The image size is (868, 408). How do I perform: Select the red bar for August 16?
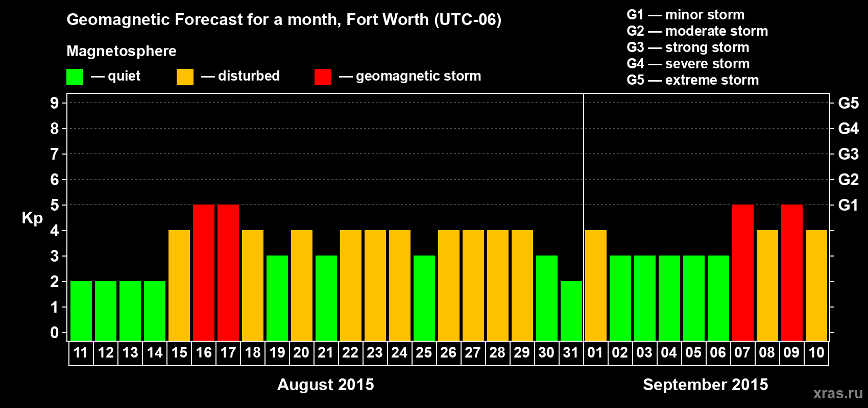[x=204, y=272]
